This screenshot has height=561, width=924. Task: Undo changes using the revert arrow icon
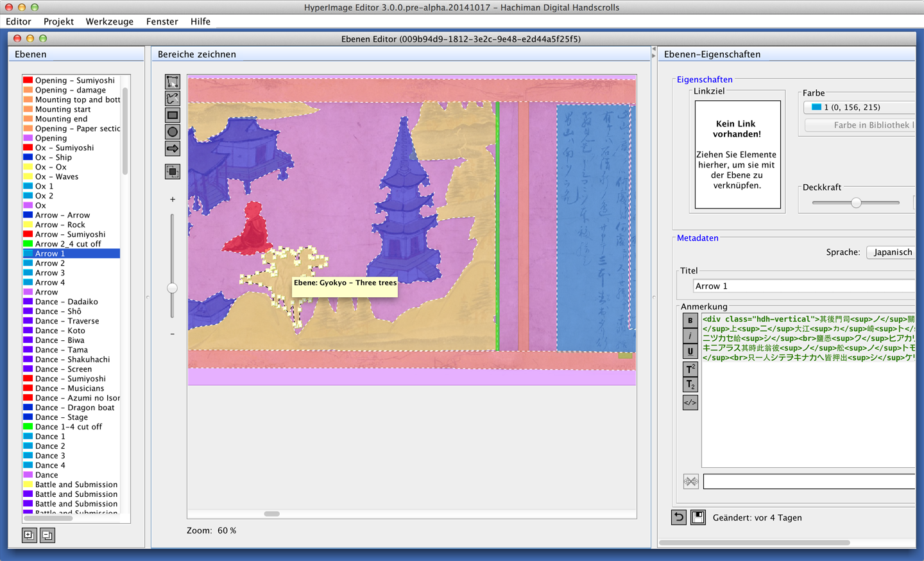pos(678,517)
